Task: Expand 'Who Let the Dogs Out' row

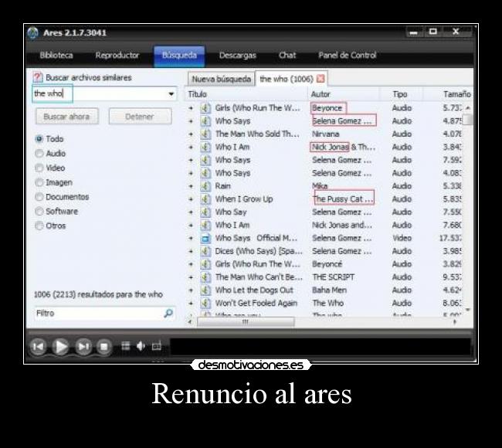Action: tap(191, 290)
